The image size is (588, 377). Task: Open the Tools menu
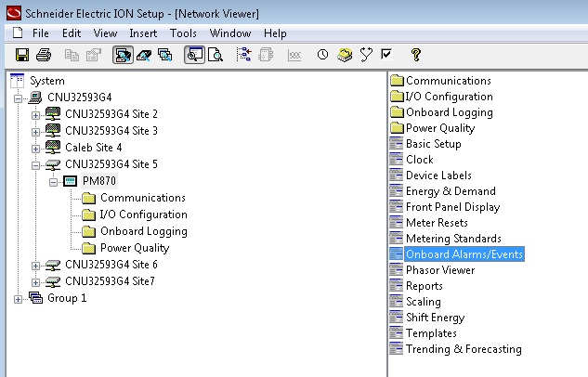click(x=183, y=33)
